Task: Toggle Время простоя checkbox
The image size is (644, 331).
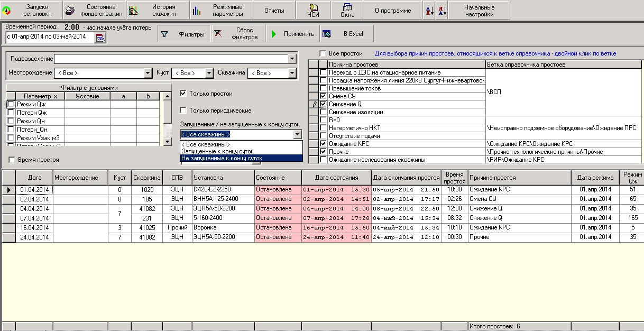Action: pos(12,160)
